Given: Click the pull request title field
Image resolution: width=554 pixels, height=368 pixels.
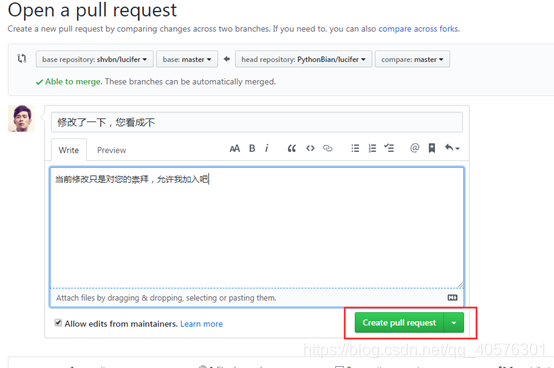Looking at the screenshot, I should click(x=257, y=122).
